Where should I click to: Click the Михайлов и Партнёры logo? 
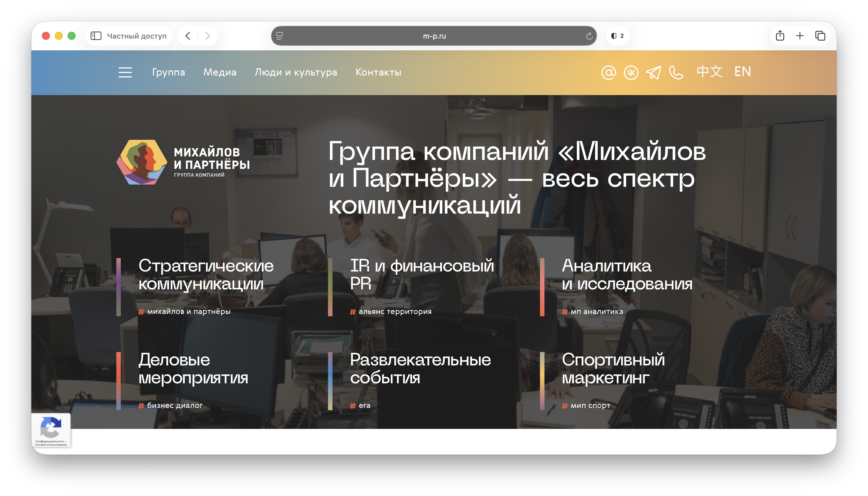click(184, 161)
